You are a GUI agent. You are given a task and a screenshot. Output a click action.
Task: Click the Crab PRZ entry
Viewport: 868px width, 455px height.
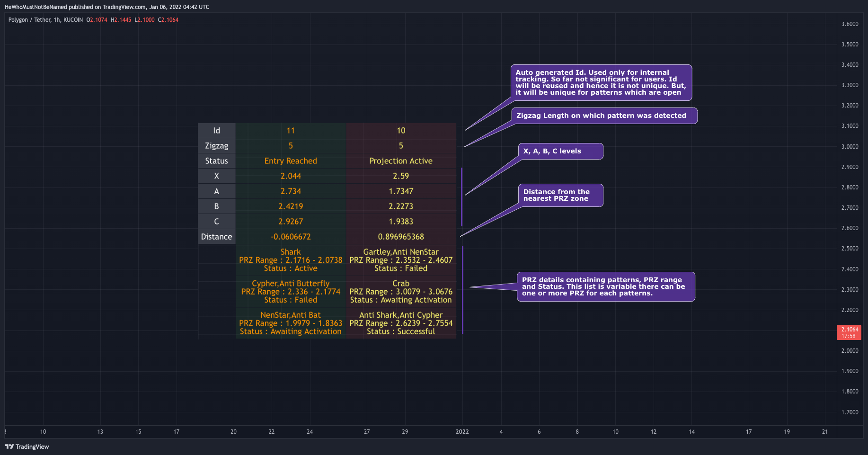(x=401, y=292)
